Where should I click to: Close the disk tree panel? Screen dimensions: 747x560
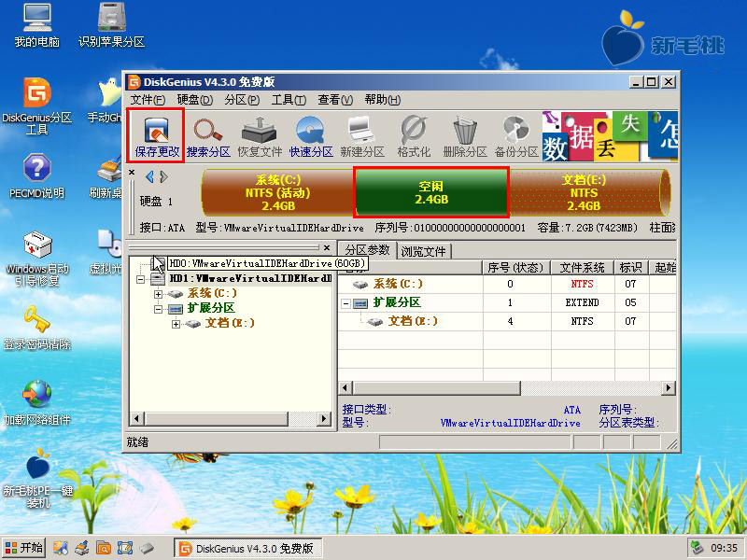pyautogui.click(x=327, y=247)
